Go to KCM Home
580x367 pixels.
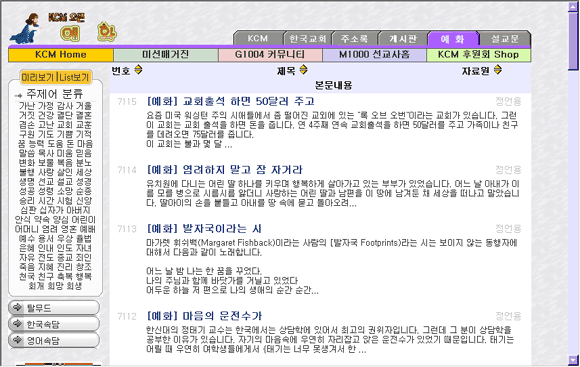point(61,55)
